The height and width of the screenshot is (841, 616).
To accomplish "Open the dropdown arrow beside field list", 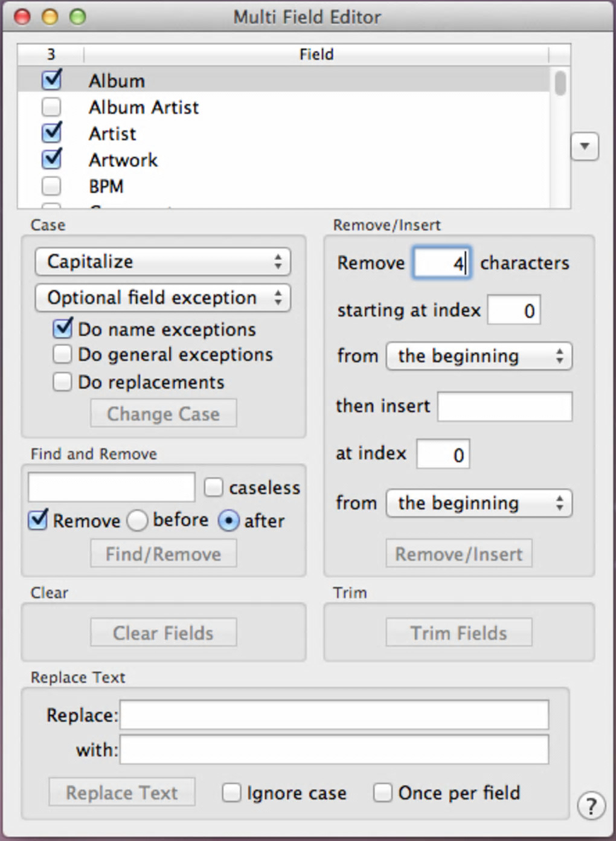I will click(584, 146).
